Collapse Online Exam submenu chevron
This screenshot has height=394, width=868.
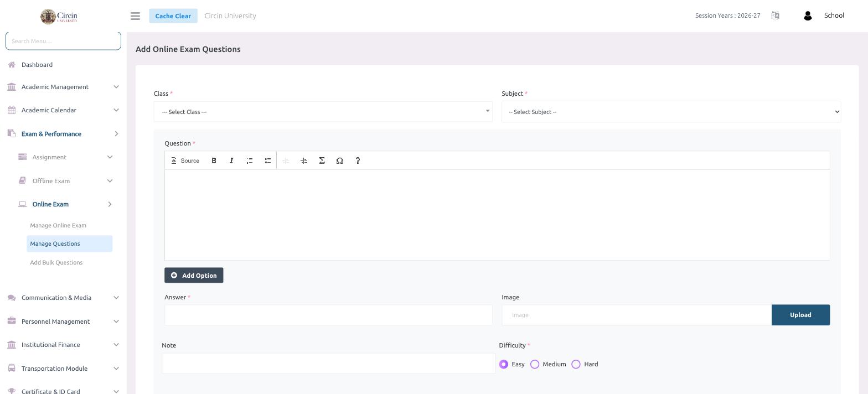110,204
